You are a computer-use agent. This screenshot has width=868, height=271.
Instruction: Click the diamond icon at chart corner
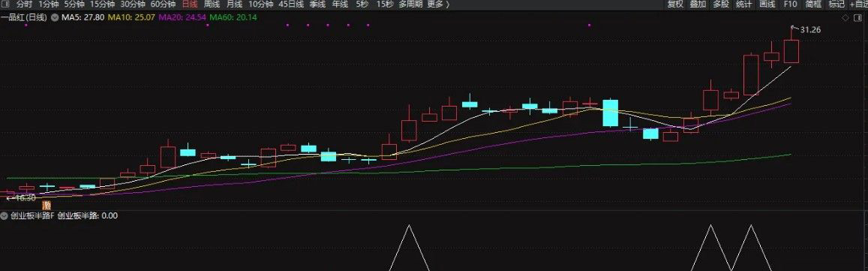click(x=845, y=18)
